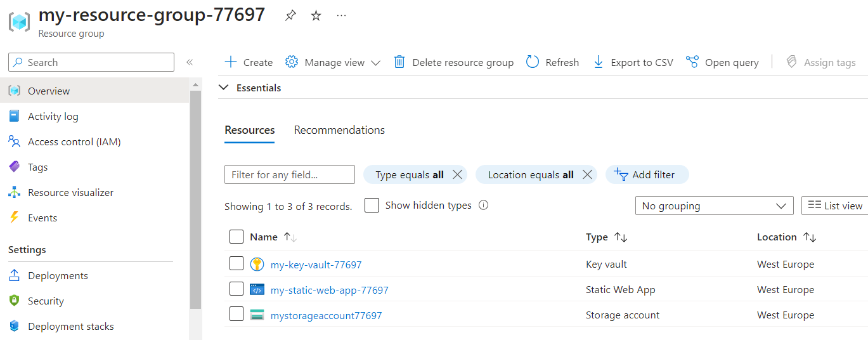Click the sidebar scroll-up arrow
The image size is (868, 340).
(x=195, y=84)
